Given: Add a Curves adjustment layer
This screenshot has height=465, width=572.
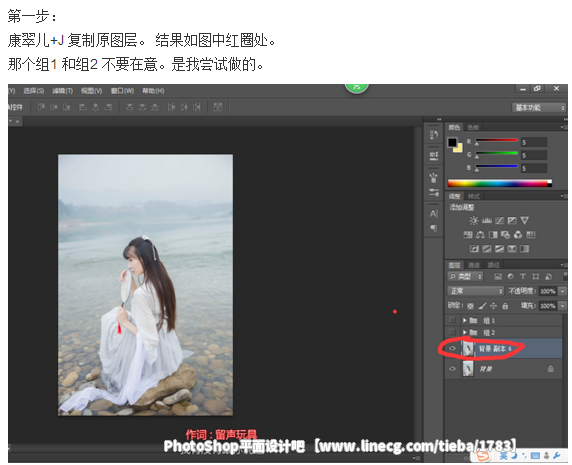Looking at the screenshot, I should click(499, 221).
